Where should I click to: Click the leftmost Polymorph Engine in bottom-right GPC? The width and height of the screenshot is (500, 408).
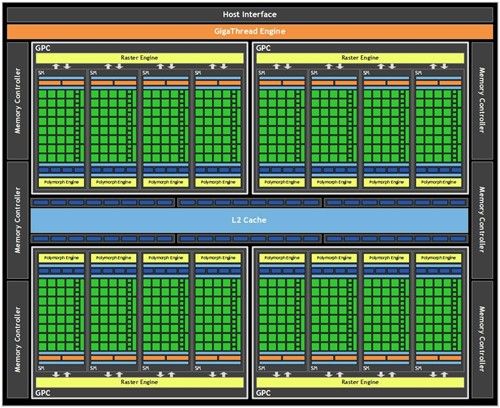[282, 258]
